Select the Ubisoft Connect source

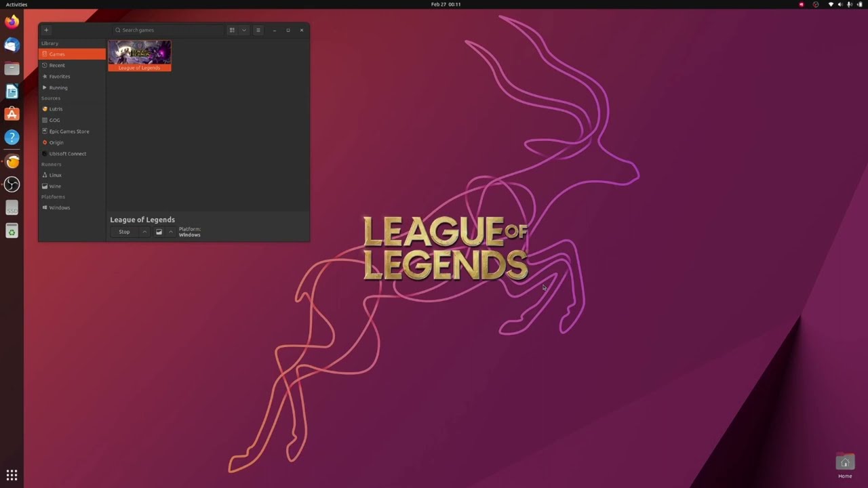click(67, 153)
